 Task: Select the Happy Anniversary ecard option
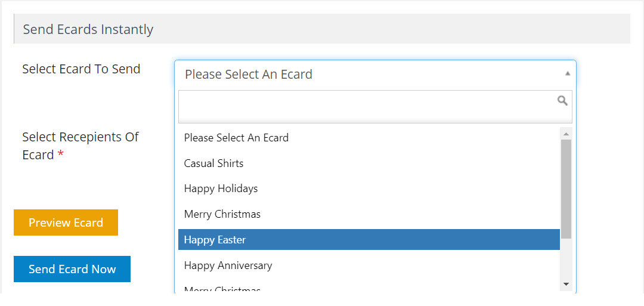pos(369,265)
